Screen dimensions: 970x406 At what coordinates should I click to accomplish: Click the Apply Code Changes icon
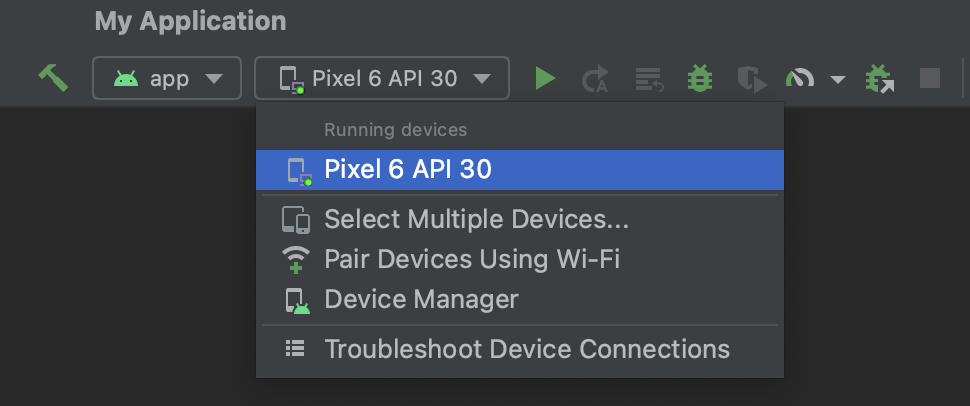(x=650, y=79)
